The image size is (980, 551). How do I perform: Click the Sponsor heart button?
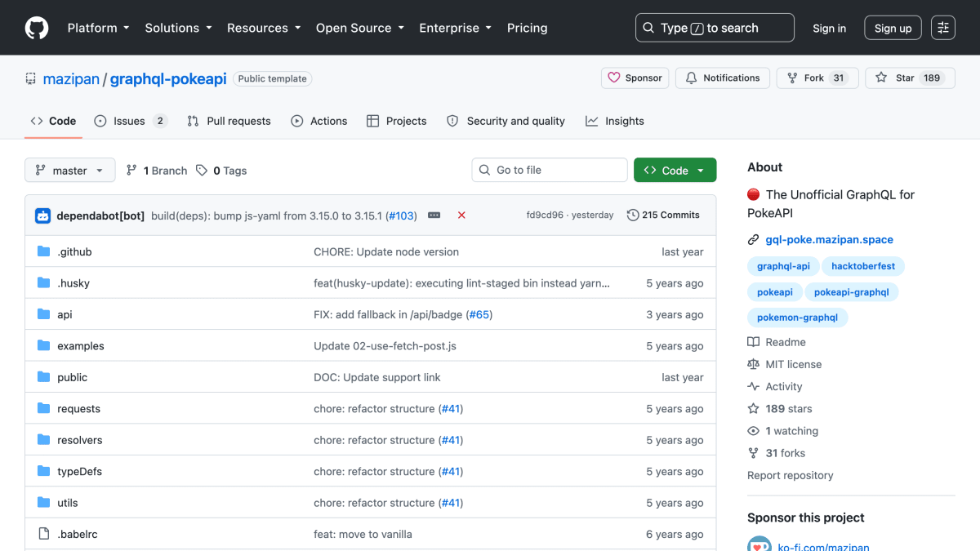[635, 78]
